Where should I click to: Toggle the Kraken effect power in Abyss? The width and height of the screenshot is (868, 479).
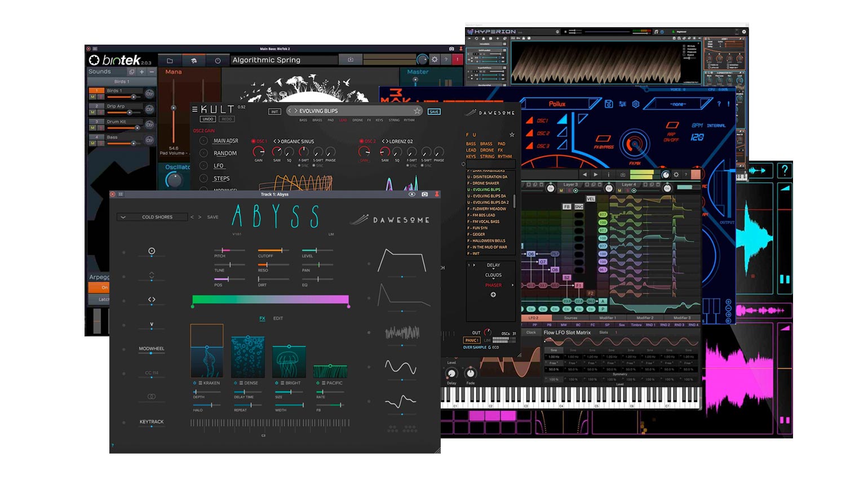coord(194,383)
